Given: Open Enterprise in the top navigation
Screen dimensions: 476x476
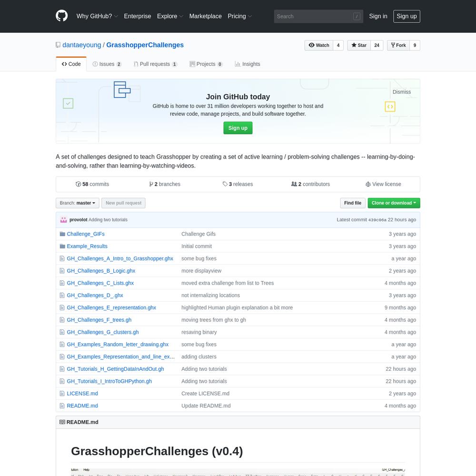Looking at the screenshot, I should 138,16.
